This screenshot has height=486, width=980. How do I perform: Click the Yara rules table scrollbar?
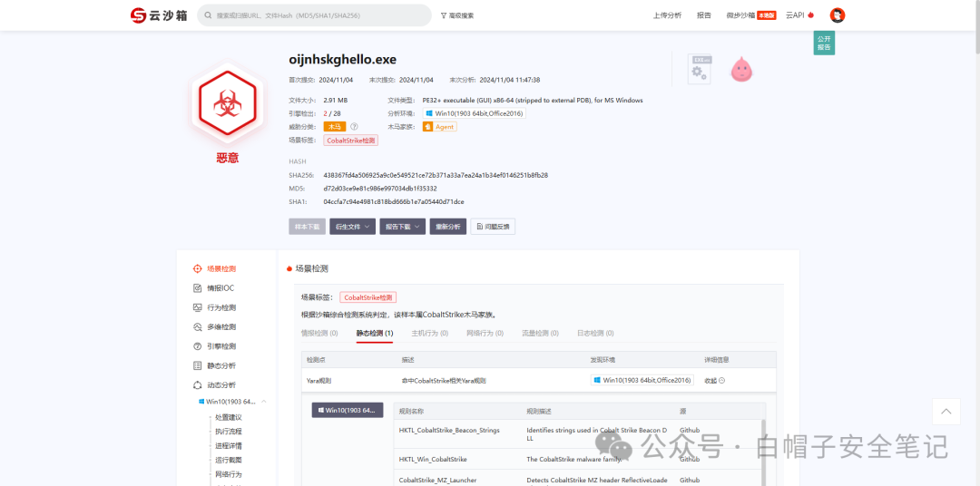[762, 452]
